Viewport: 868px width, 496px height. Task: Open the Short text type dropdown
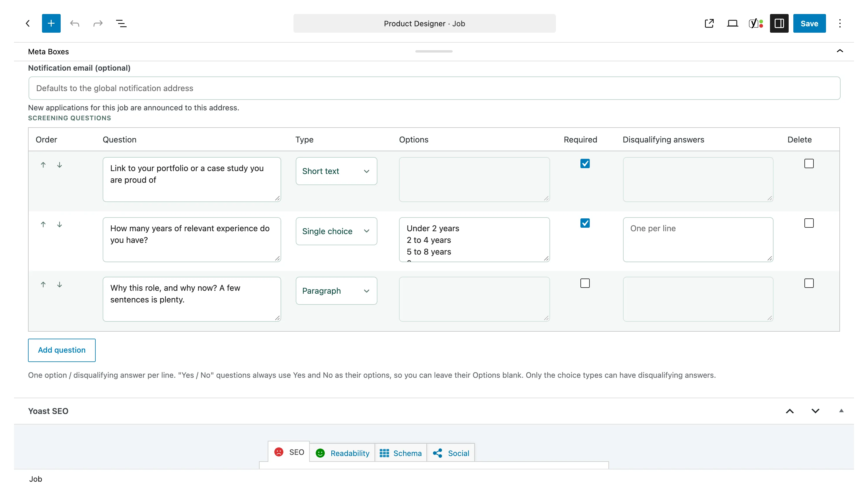click(336, 171)
